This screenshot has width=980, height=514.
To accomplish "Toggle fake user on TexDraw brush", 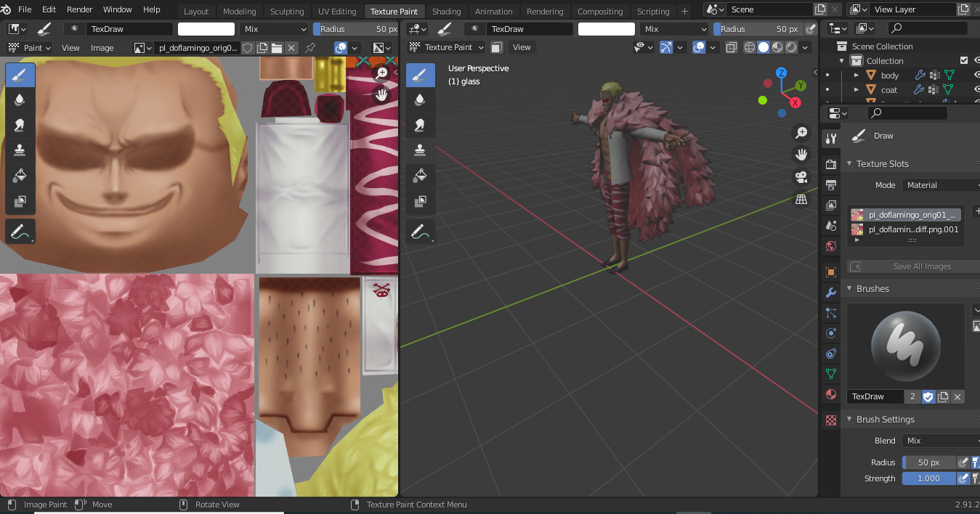I will click(x=928, y=397).
